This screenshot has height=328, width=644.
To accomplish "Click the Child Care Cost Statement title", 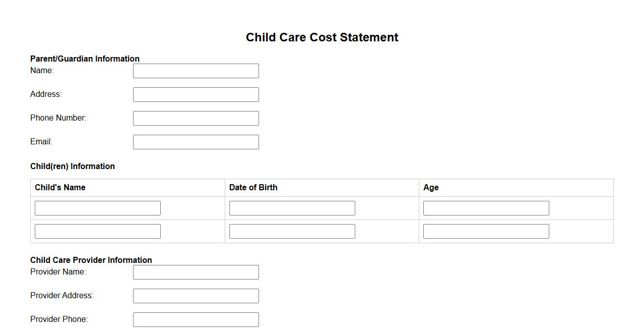I will [322, 37].
